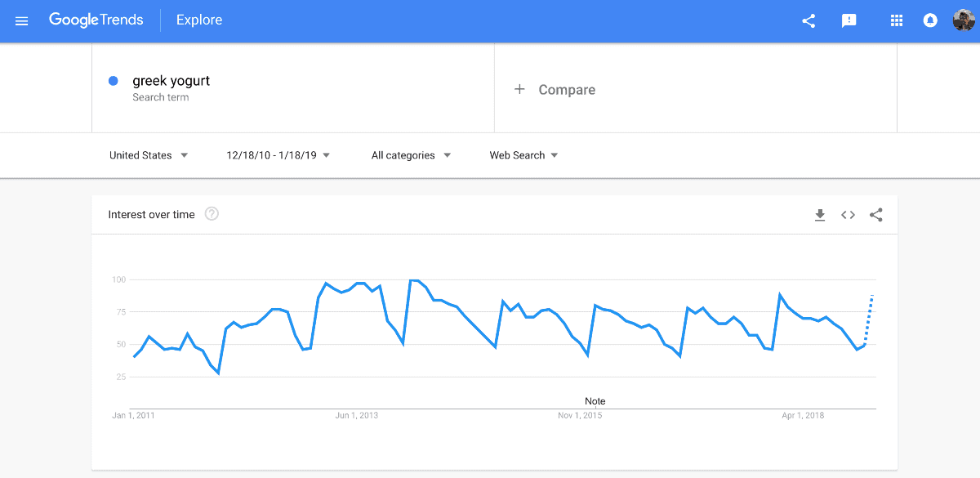Open the date range 12/18/10 - 1/18/19 dropdown
Image resolution: width=980 pixels, height=478 pixels.
pyautogui.click(x=278, y=155)
